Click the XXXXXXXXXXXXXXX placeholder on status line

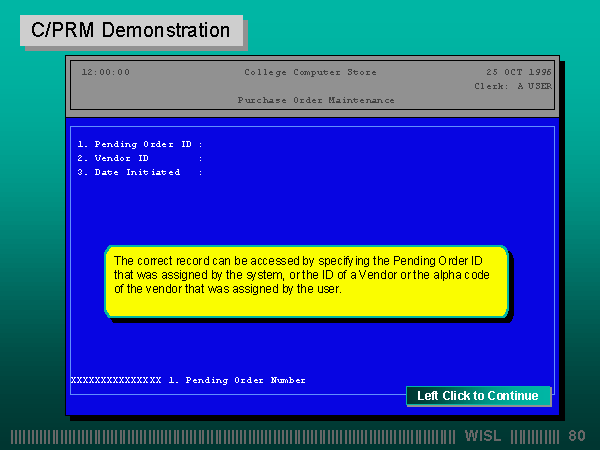[x=116, y=380]
